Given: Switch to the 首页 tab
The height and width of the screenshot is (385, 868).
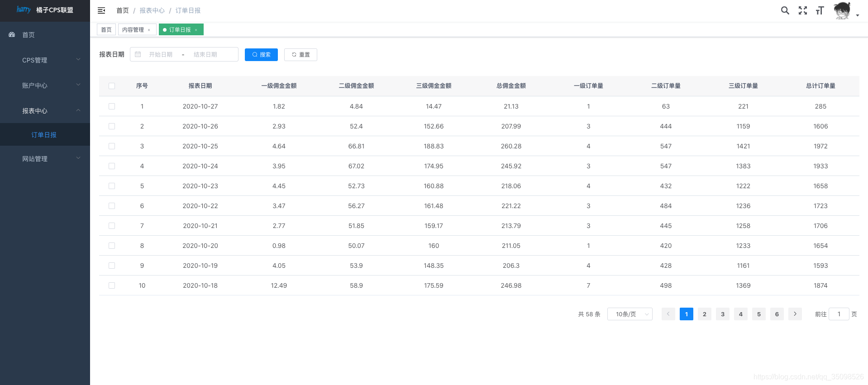Looking at the screenshot, I should click(x=106, y=30).
